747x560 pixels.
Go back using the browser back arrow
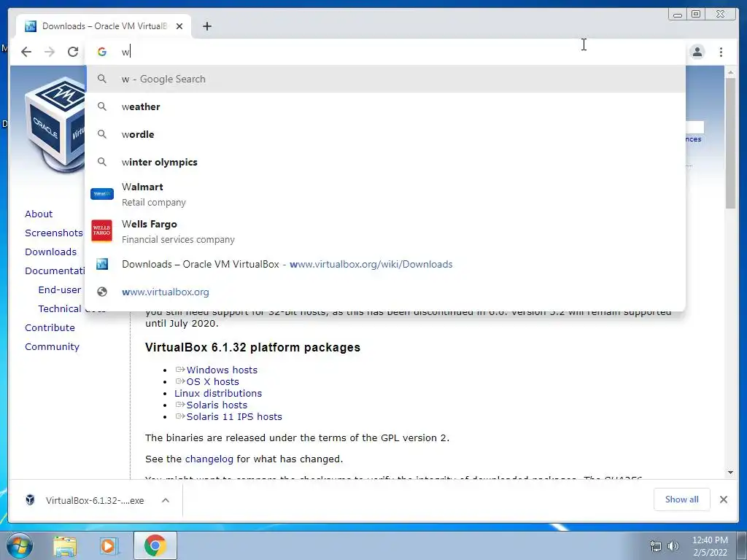tap(26, 52)
